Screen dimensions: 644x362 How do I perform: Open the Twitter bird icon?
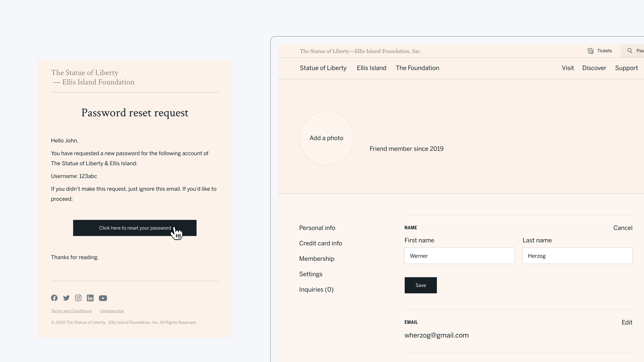(66, 298)
